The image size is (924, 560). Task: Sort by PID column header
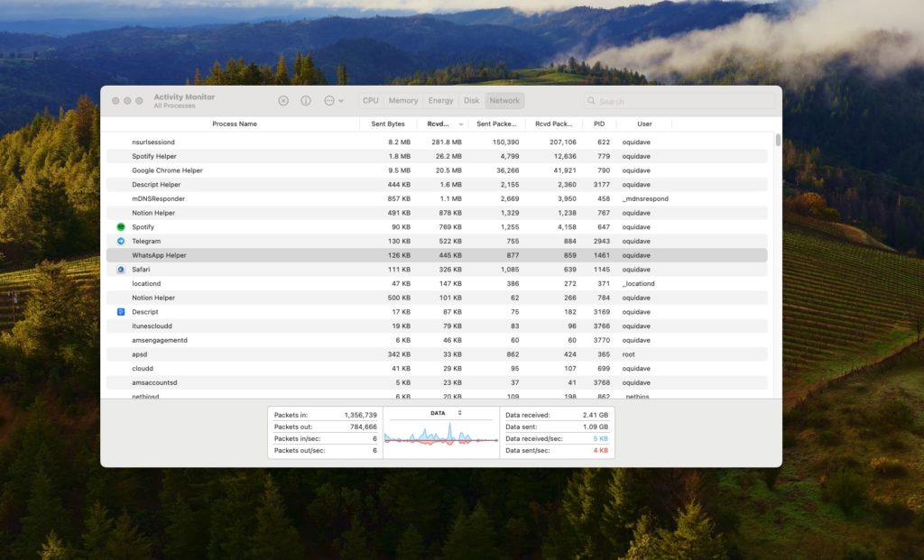[599, 124]
